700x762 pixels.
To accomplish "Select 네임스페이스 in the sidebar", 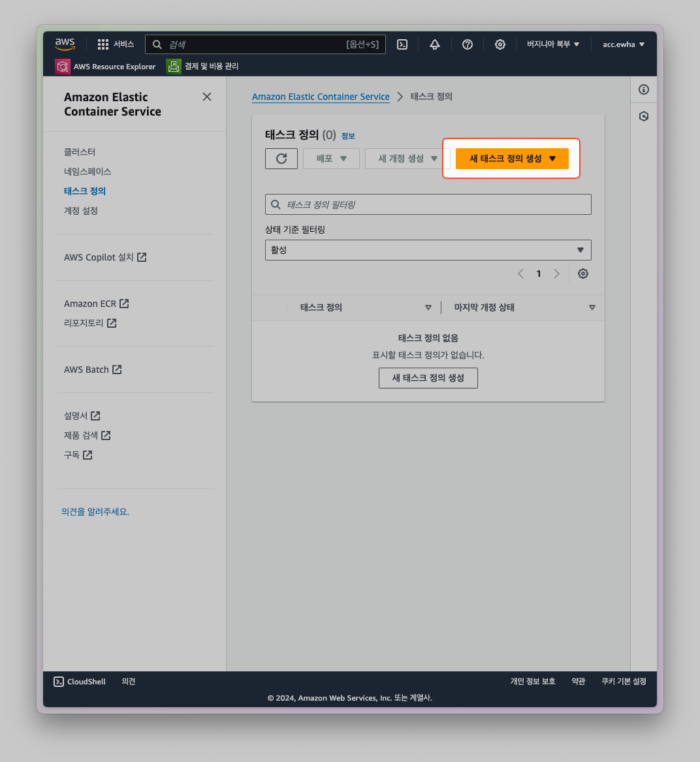I will click(x=87, y=172).
